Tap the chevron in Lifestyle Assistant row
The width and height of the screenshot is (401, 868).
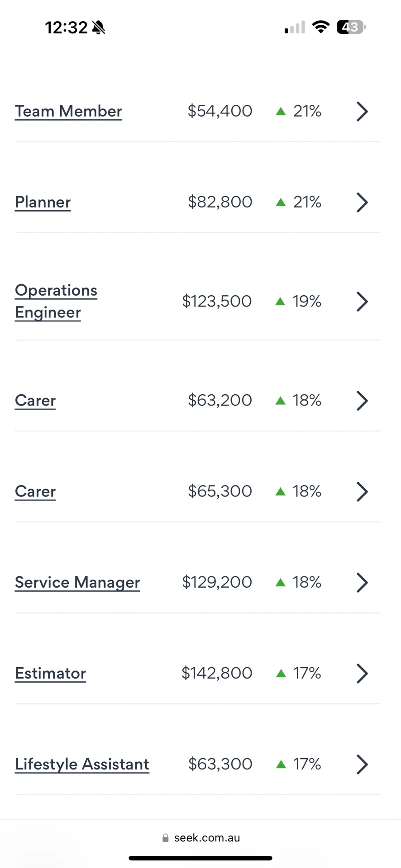[x=362, y=764]
